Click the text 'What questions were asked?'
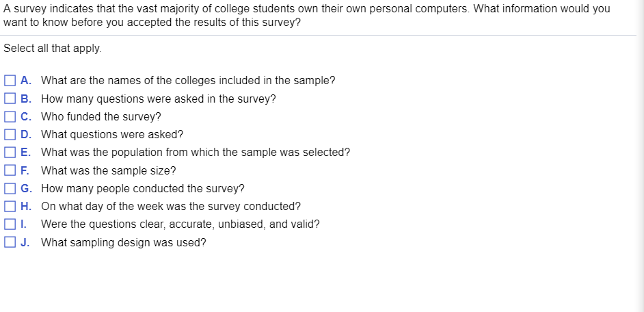Screen dimensions: 644x312 112,134
